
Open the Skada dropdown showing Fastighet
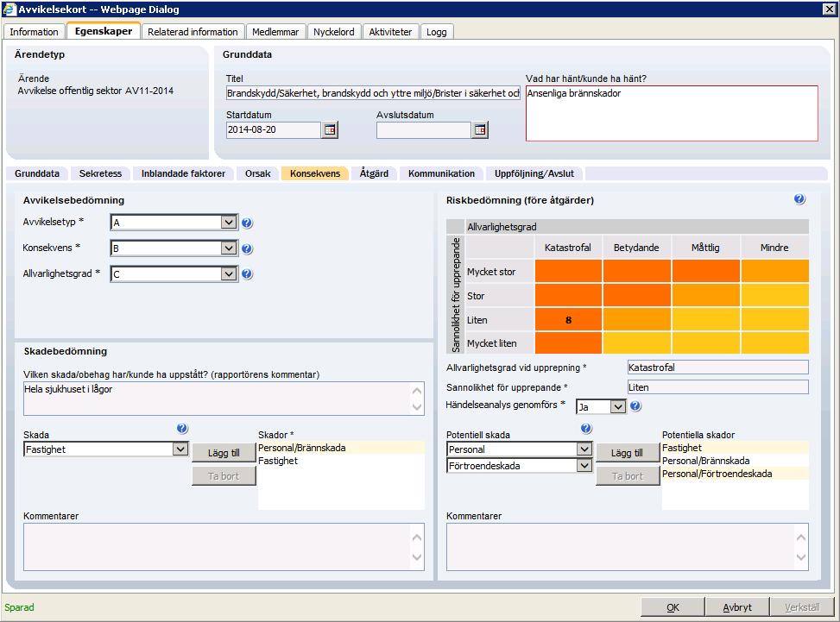pos(180,449)
